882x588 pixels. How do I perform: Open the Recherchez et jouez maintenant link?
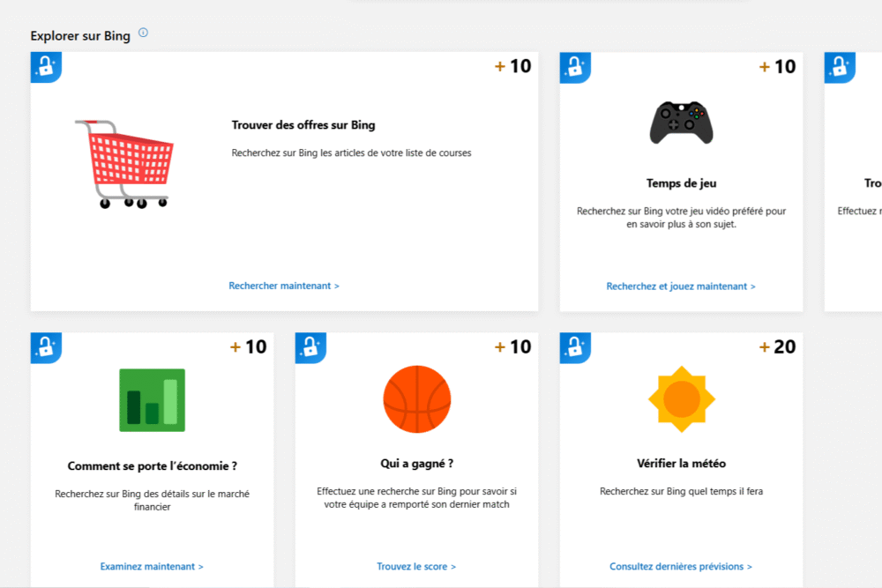(681, 286)
